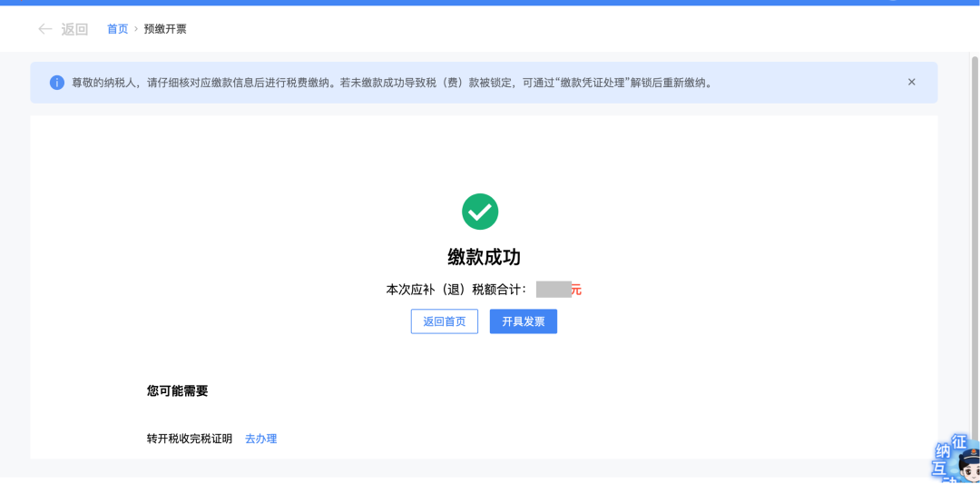Click the blue info icon in notice banner

coord(57,83)
